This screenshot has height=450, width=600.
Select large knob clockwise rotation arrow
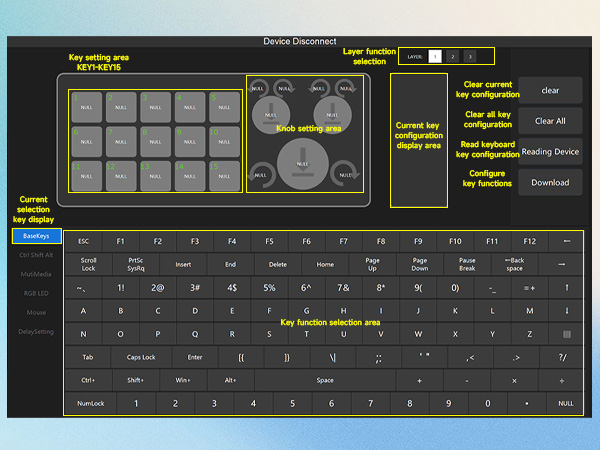[x=344, y=174]
